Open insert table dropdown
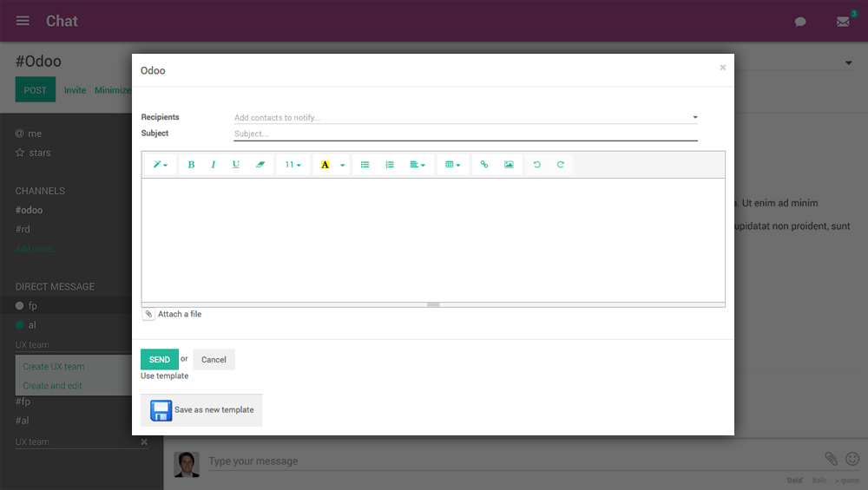868x490 pixels. [453, 164]
